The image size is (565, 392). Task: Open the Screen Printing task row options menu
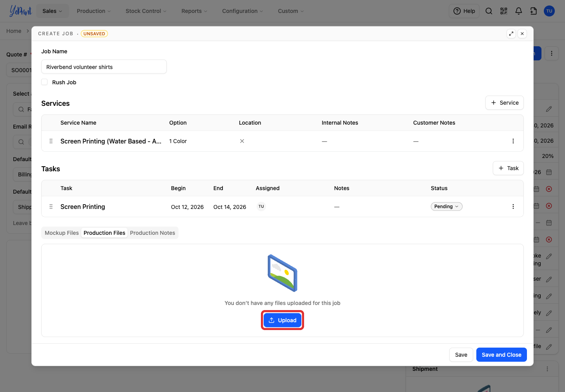point(513,207)
